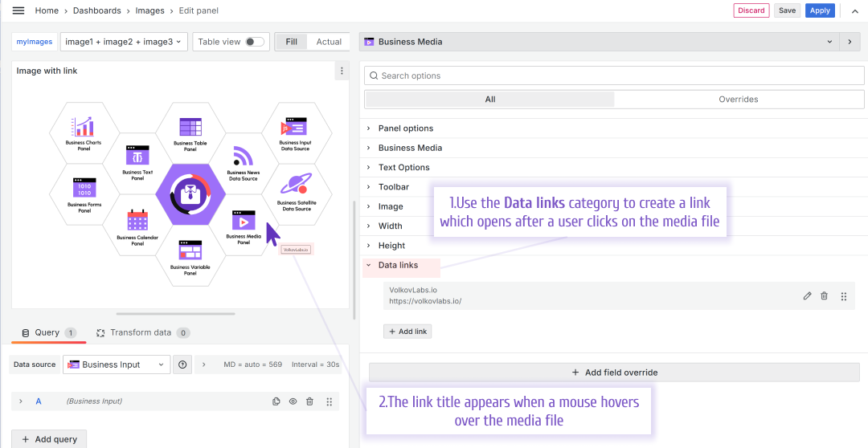Select the Actual size option

[x=329, y=42]
